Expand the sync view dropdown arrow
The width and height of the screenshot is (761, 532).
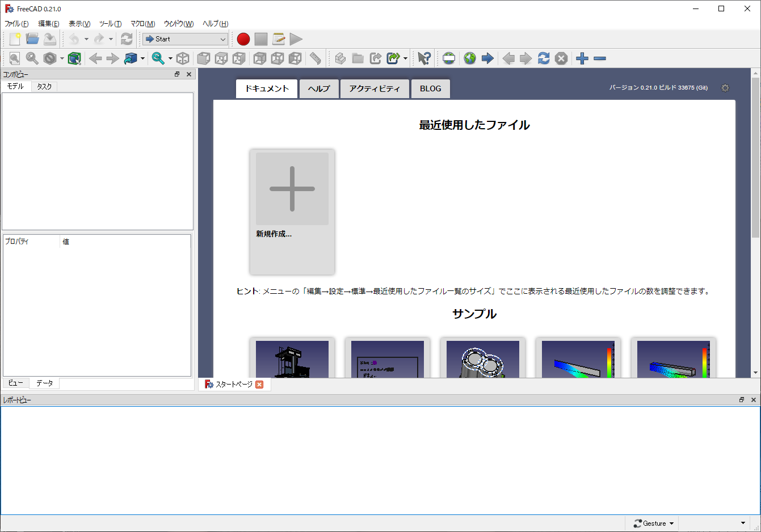142,58
